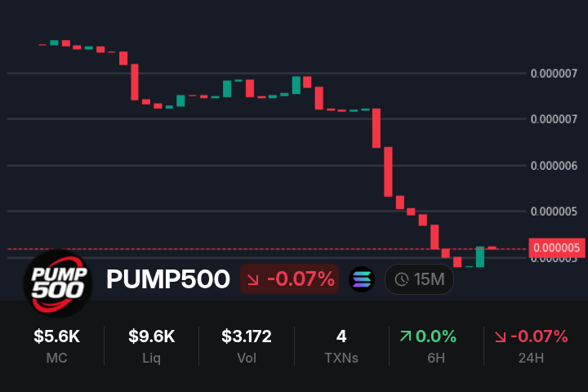Click the red 0.000005 current price tag
588x392 pixels.
pos(556,247)
